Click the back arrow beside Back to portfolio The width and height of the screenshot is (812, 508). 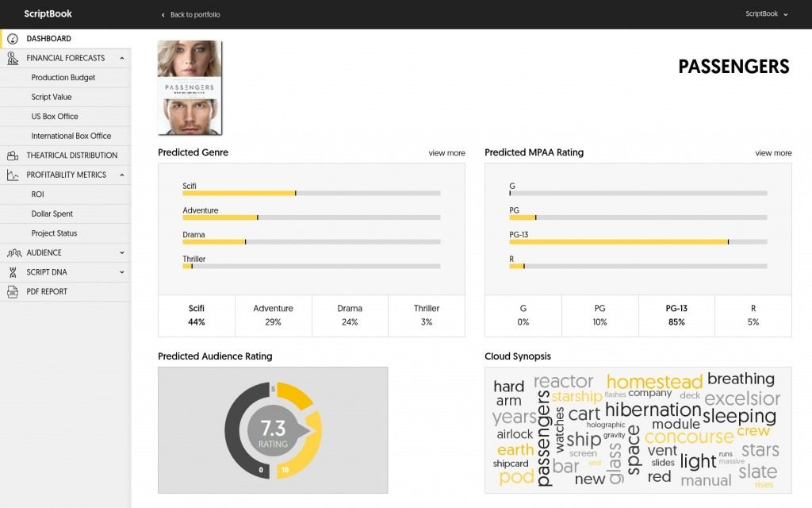point(163,15)
